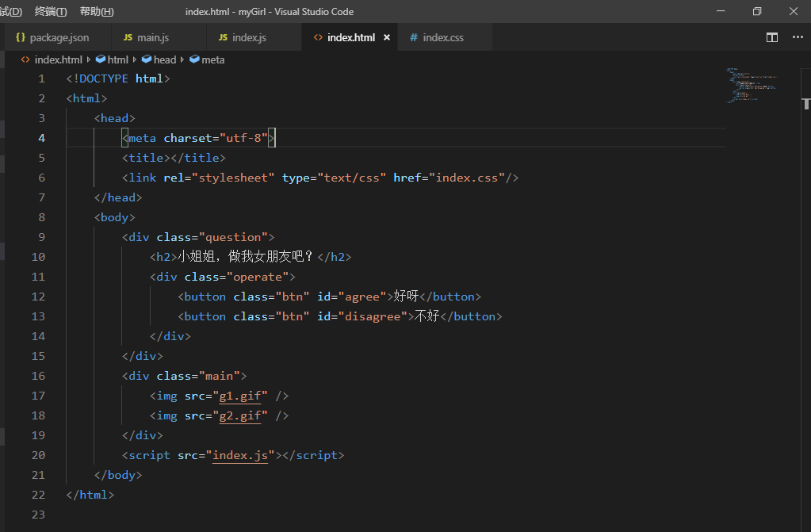811x532 pixels.
Task: Open the 帮助(H) menu
Action: (97, 11)
